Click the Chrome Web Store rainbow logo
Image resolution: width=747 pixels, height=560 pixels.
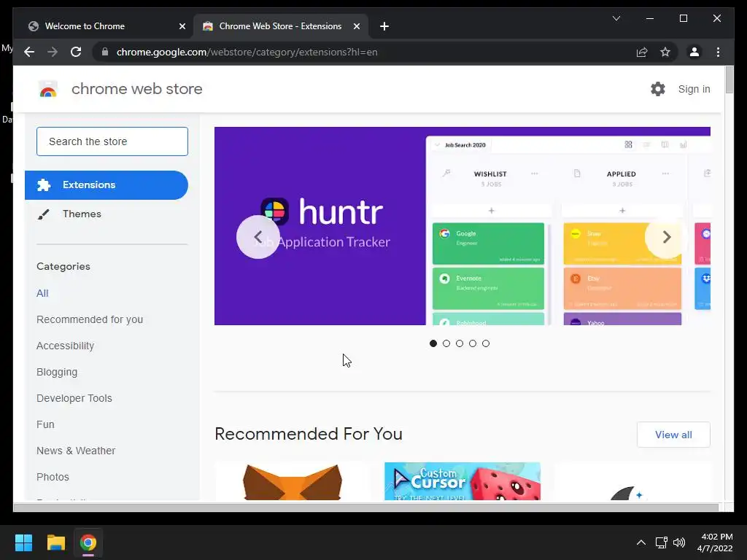pyautogui.click(x=47, y=89)
